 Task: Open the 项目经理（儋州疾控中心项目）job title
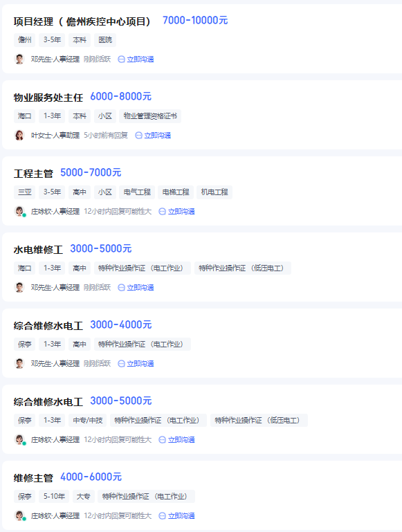82,21
